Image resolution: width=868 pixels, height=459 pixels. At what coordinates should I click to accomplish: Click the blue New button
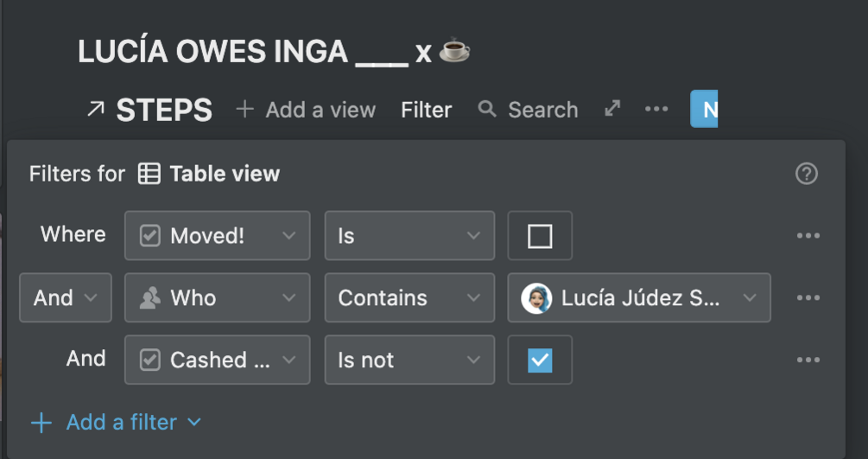(705, 109)
